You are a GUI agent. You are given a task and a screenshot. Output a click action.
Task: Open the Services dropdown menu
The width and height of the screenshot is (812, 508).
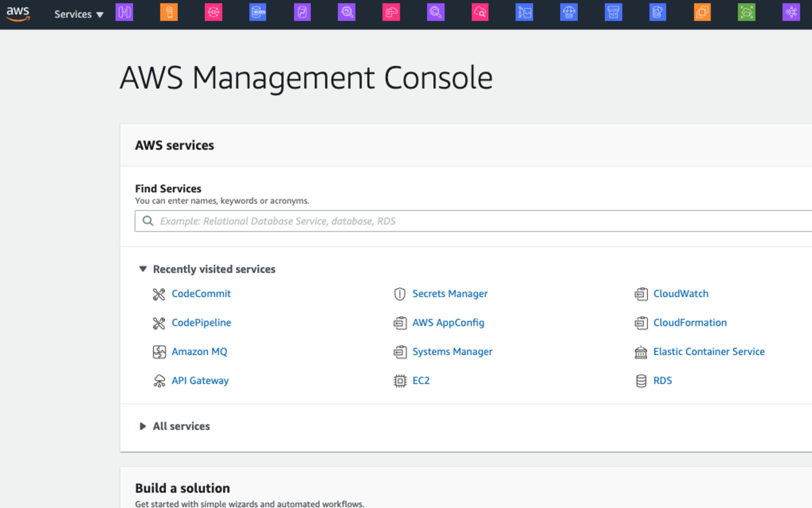pyautogui.click(x=79, y=14)
